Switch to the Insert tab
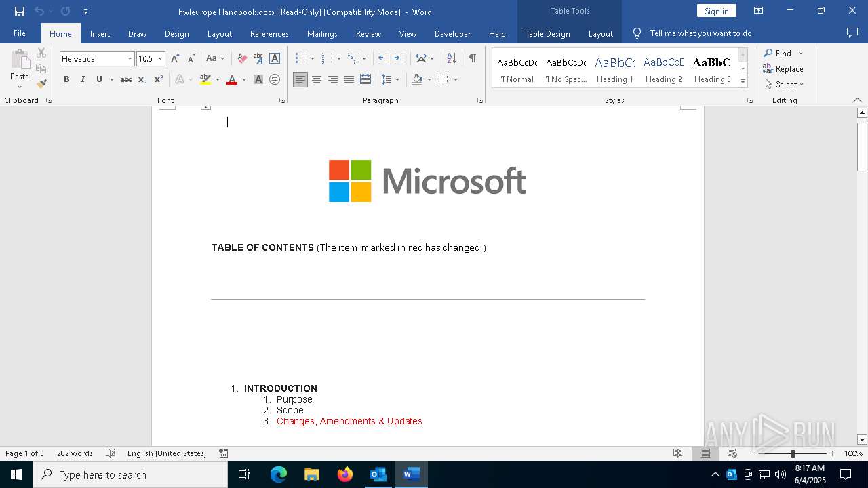Screen dimensions: 868x488 100,33
